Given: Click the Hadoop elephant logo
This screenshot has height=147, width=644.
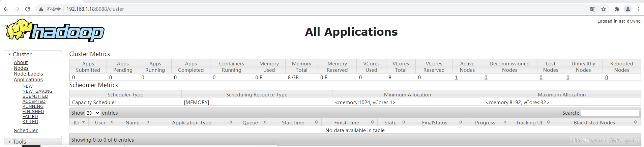Looking at the screenshot, I should (x=55, y=30).
